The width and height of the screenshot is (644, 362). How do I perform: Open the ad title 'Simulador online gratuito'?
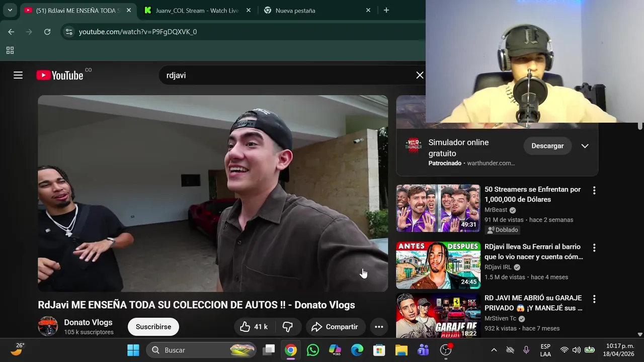pyautogui.click(x=458, y=148)
